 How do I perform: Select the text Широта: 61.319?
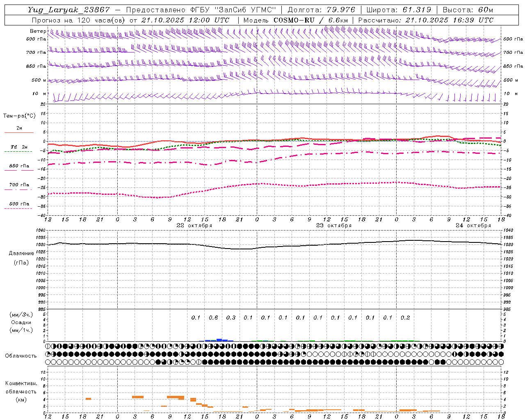pyautogui.click(x=399, y=10)
